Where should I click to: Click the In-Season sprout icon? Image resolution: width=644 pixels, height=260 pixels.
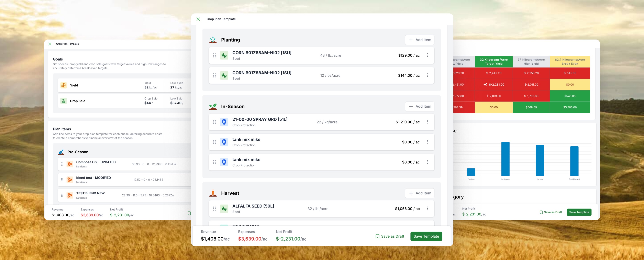coord(213,107)
